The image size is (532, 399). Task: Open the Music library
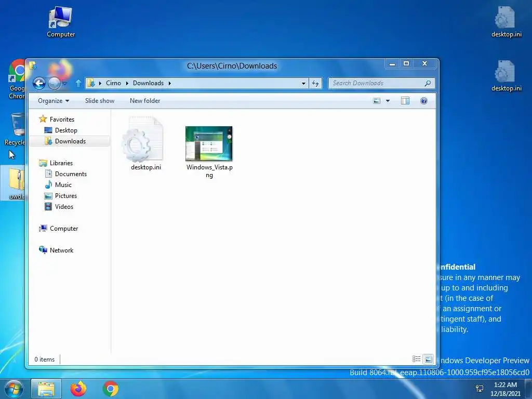point(63,185)
